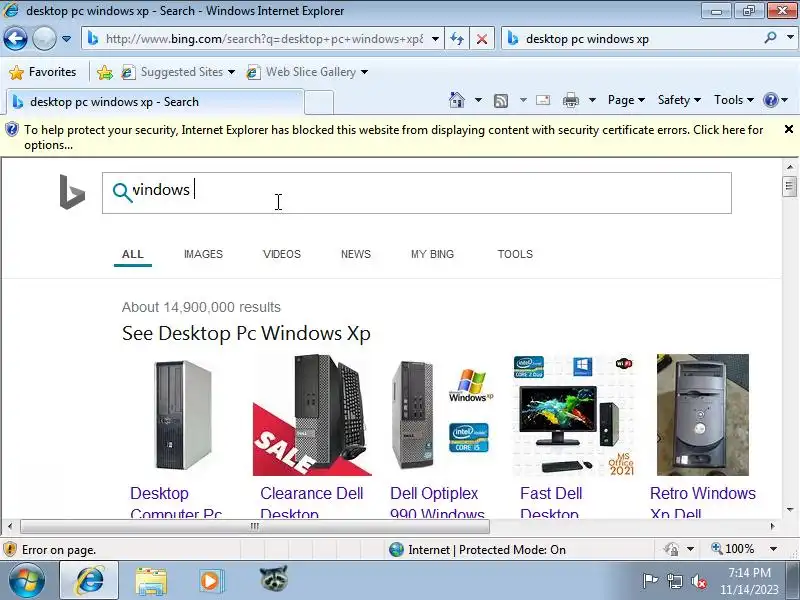The image size is (800, 600).
Task: Click the Stop loading red X icon
Action: pyautogui.click(x=482, y=39)
